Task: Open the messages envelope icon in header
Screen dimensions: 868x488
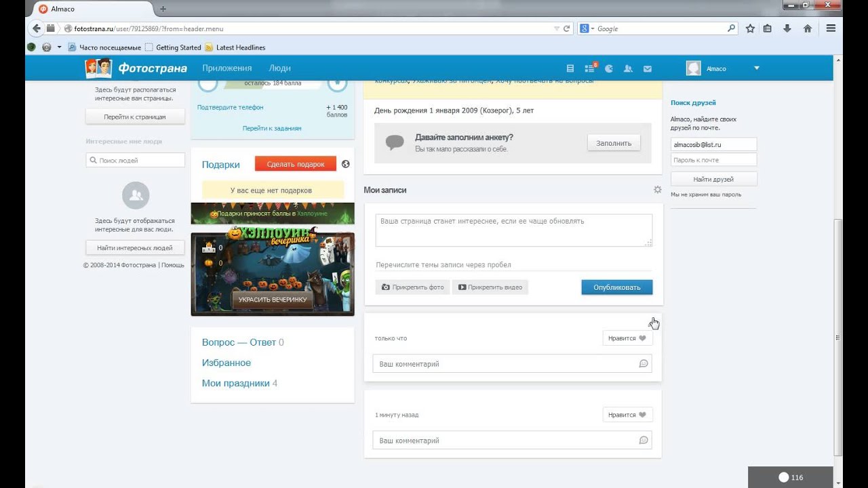Action: tap(648, 68)
